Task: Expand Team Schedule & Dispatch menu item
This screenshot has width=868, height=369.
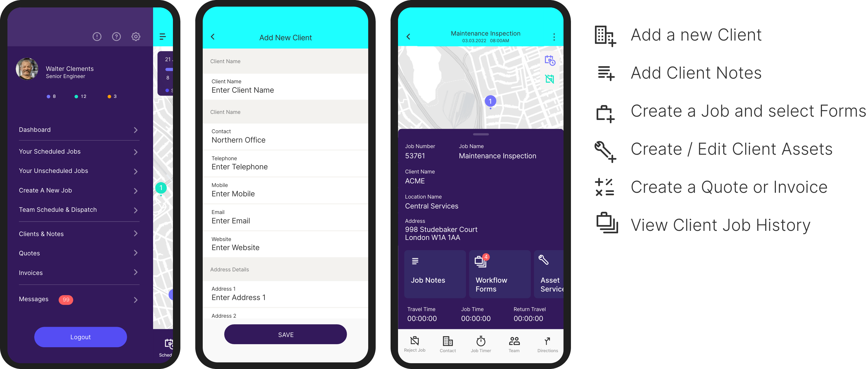Action: click(x=78, y=209)
